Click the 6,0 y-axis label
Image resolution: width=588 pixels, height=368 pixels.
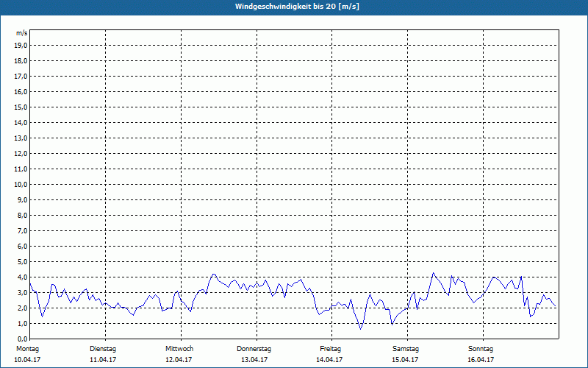click(x=21, y=246)
